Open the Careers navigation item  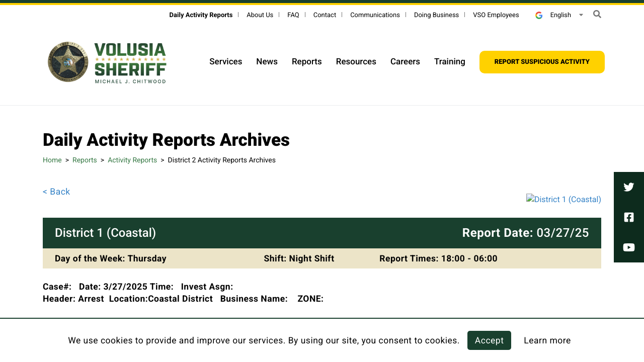coord(405,61)
